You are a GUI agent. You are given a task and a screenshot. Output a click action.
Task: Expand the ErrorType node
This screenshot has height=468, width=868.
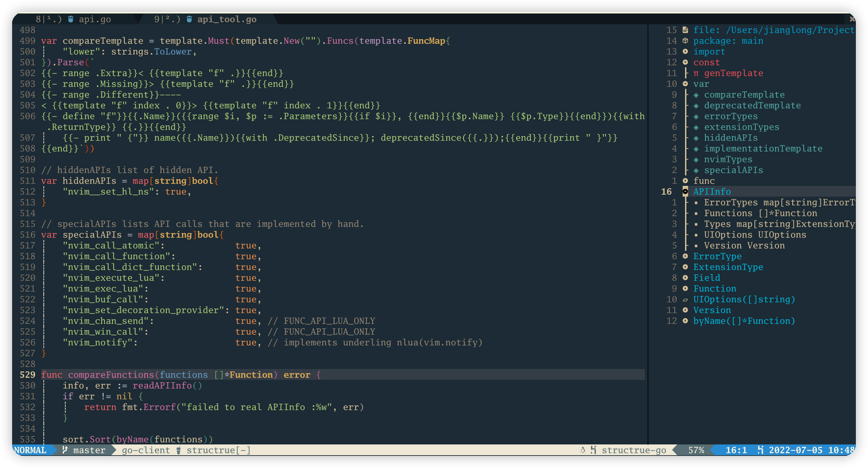[685, 256]
